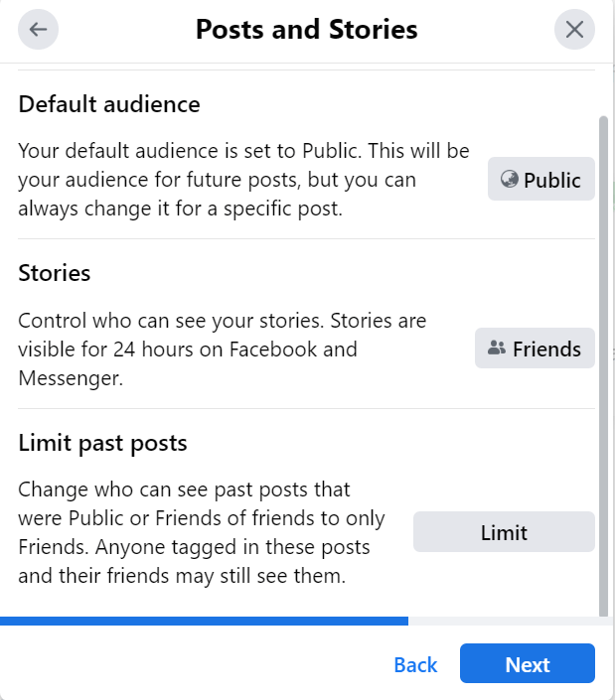Click the Posts and Stories title
This screenshot has height=700, width=615.
click(x=306, y=30)
